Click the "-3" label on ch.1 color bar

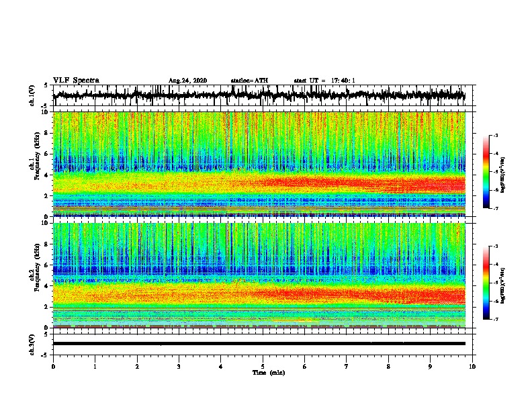coord(495,135)
